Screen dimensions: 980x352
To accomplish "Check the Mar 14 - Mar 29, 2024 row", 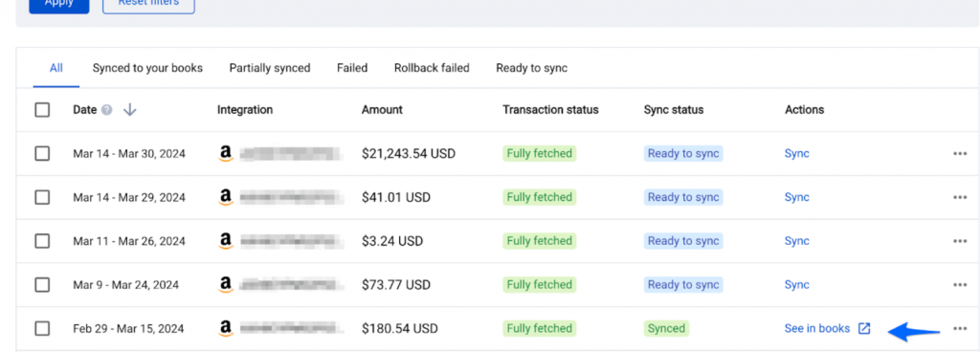I will [x=42, y=197].
